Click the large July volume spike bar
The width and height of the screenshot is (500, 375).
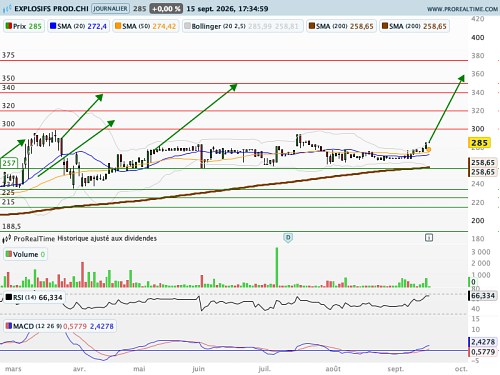click(x=277, y=267)
